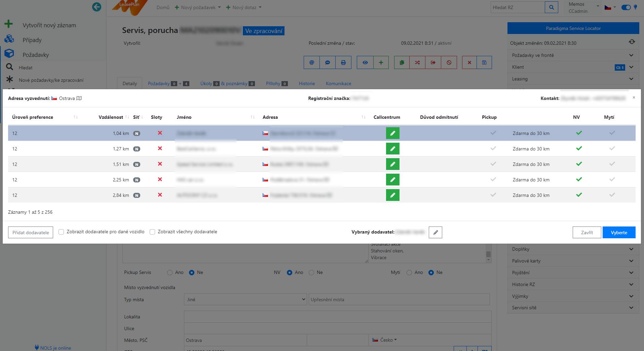Click the Domů link in top menu
Screen dimensions: 644x351
click(163, 7)
